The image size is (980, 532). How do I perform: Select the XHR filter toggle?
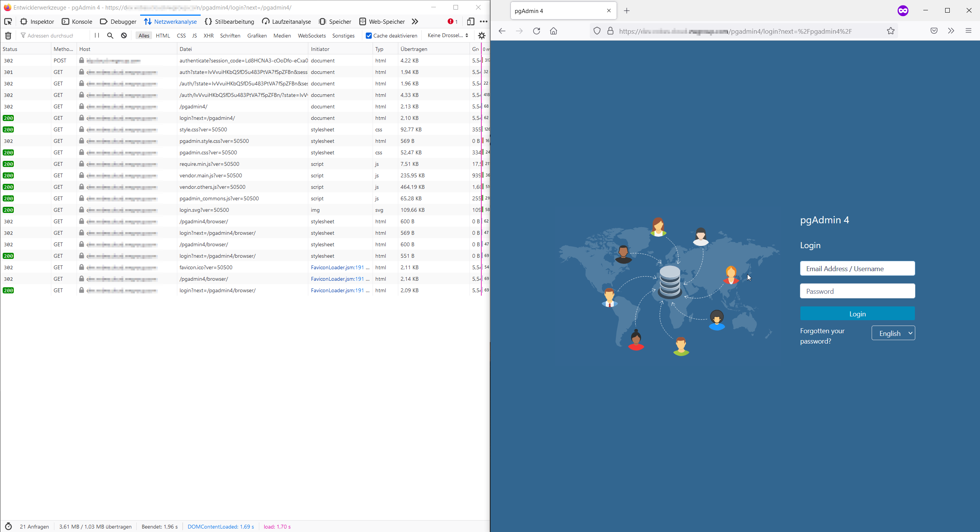[208, 36]
